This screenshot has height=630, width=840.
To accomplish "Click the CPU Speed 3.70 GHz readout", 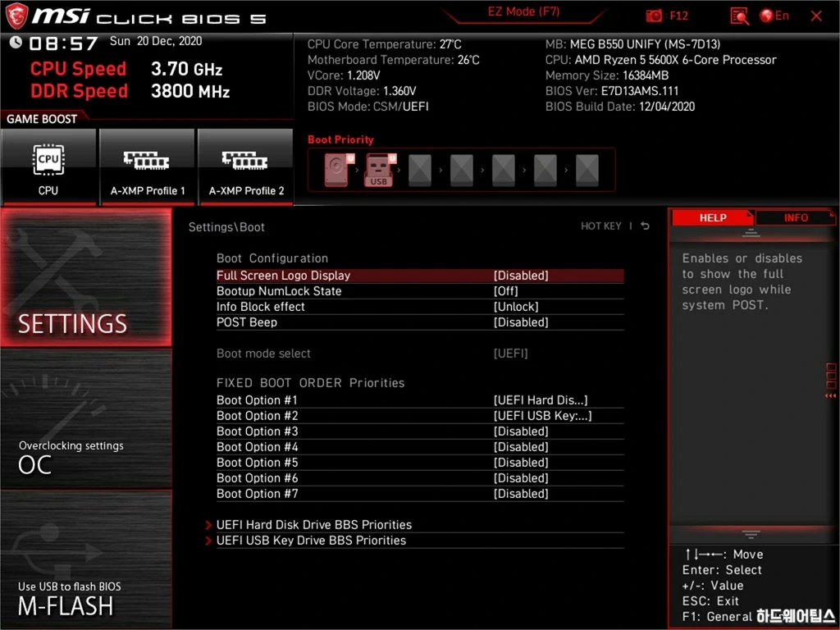I will click(186, 69).
